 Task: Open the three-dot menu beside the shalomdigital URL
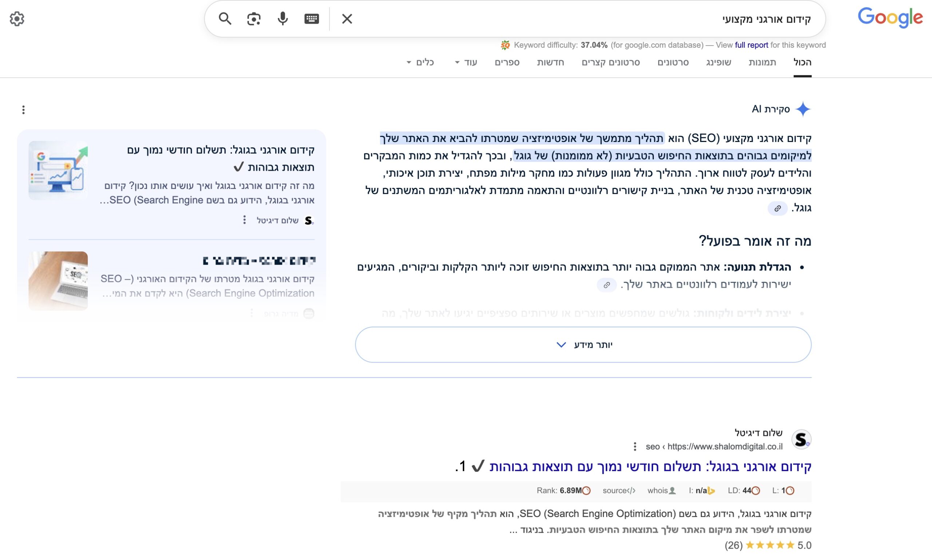pyautogui.click(x=635, y=446)
